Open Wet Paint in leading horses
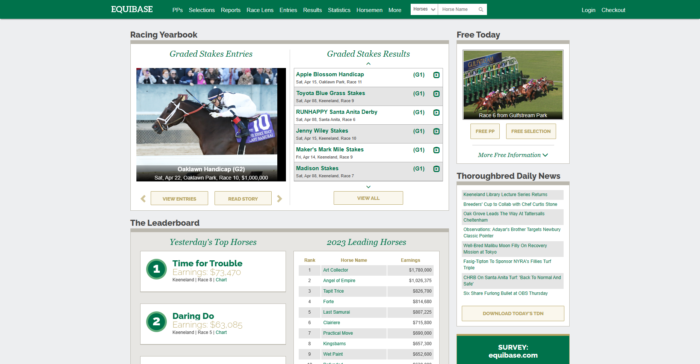The height and width of the screenshot is (364, 700). coord(333,354)
